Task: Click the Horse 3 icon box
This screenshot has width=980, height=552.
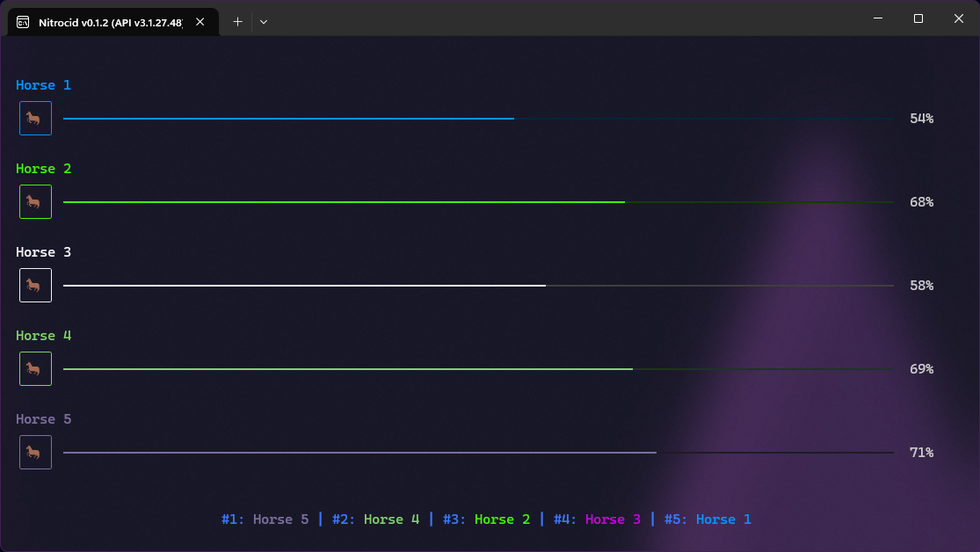Action: 35,285
